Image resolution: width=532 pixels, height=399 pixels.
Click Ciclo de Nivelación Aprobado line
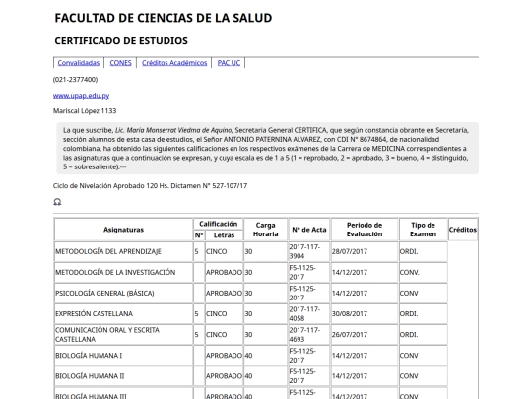[150, 186]
